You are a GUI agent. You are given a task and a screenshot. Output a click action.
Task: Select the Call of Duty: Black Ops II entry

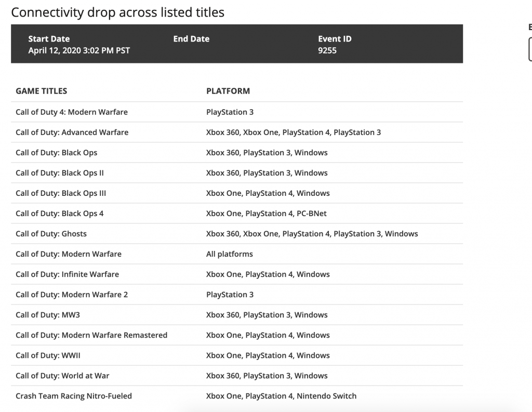pos(60,173)
